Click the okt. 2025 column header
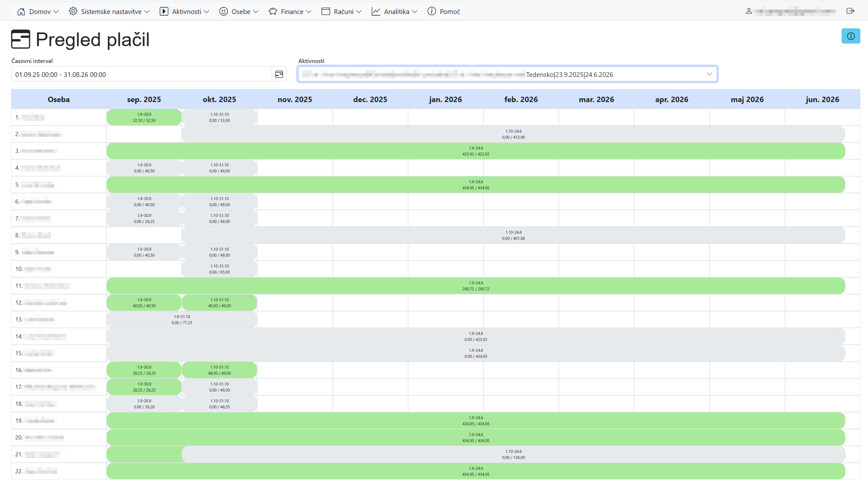 (219, 100)
